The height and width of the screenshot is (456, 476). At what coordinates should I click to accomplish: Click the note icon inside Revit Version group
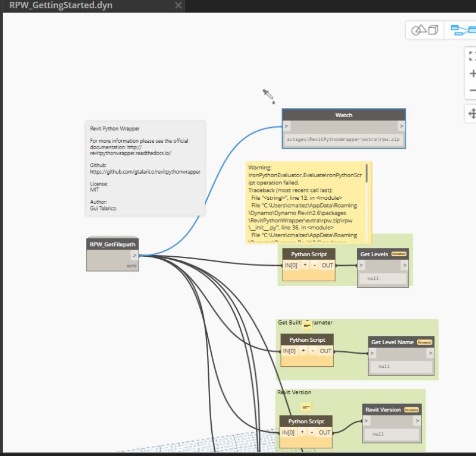tap(305, 406)
